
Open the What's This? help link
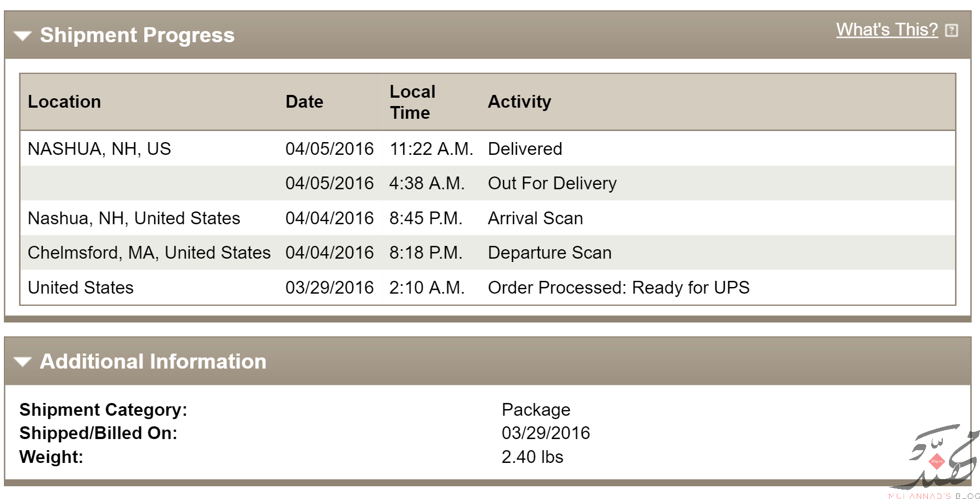[x=887, y=29]
